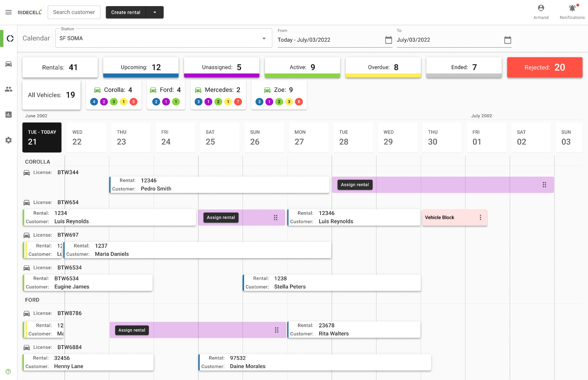Click car icon beside license BTW6534

click(x=27, y=268)
